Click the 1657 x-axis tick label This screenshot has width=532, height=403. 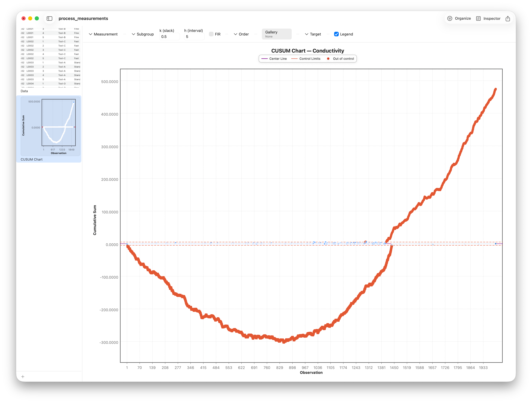432,368
